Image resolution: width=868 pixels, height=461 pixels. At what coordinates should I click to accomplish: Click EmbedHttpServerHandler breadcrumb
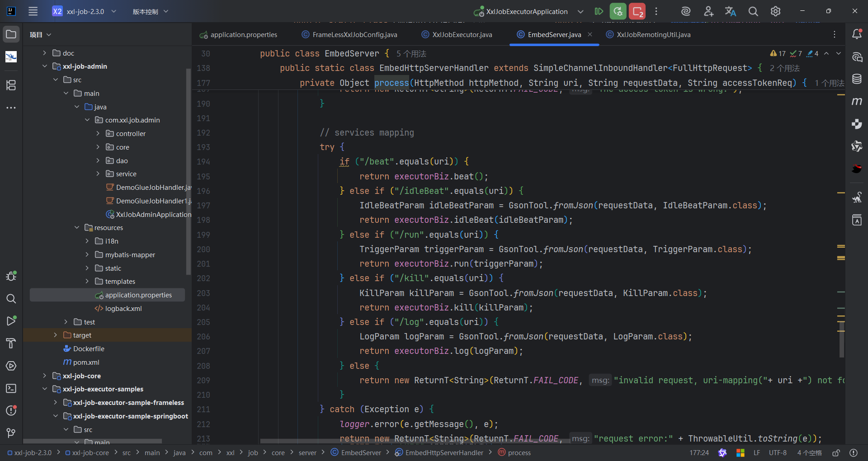click(439, 452)
